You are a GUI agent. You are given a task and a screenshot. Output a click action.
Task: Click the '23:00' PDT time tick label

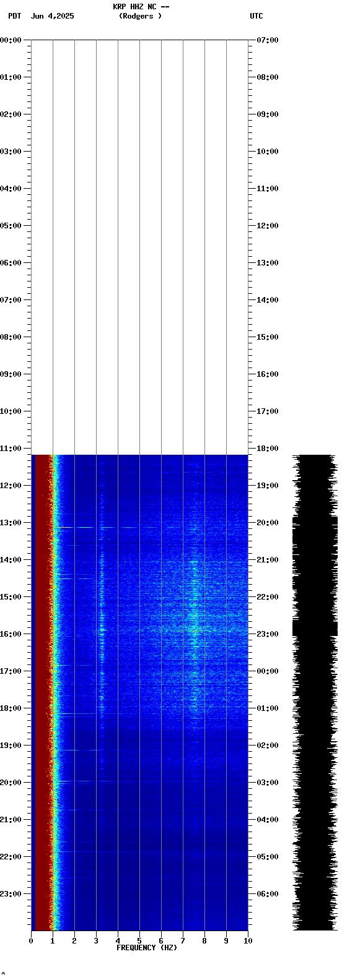point(11,894)
